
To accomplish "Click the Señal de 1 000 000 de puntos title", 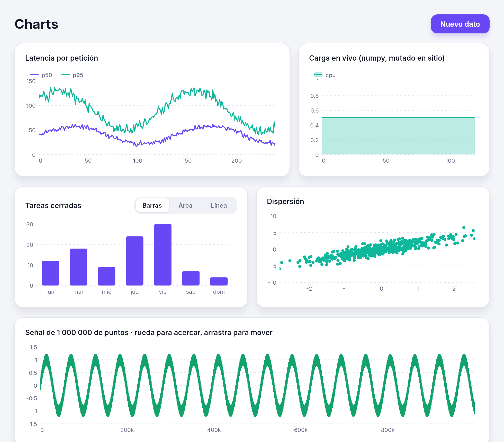I will tap(149, 333).
